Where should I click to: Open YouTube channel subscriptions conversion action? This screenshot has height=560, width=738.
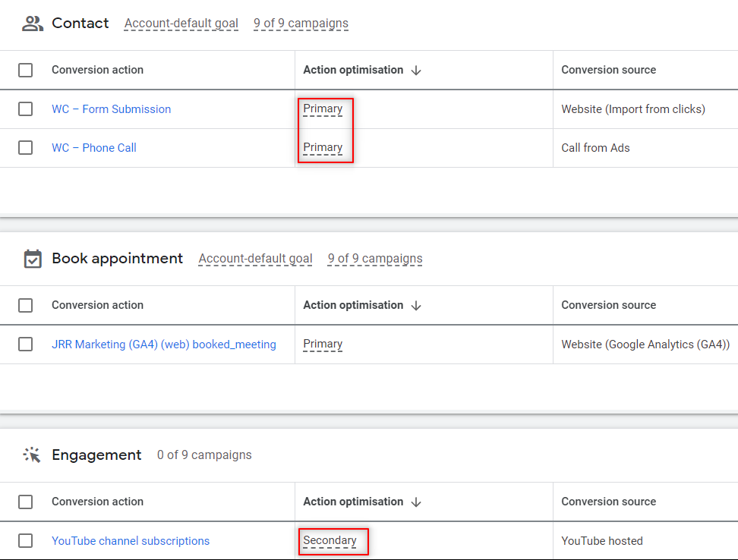[131, 541]
